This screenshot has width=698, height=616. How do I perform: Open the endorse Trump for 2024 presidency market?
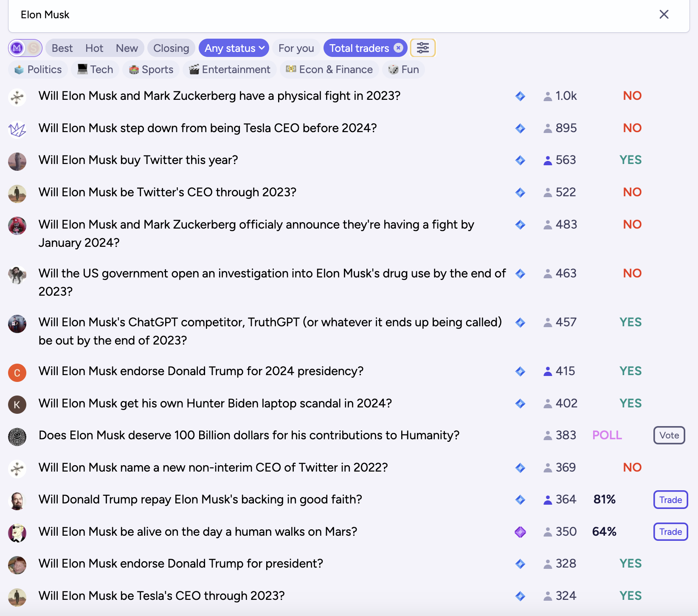[x=201, y=371]
